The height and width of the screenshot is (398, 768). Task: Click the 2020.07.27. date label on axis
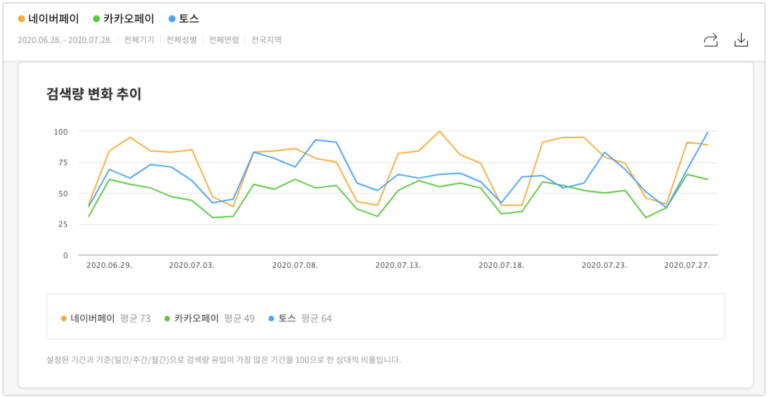point(687,265)
